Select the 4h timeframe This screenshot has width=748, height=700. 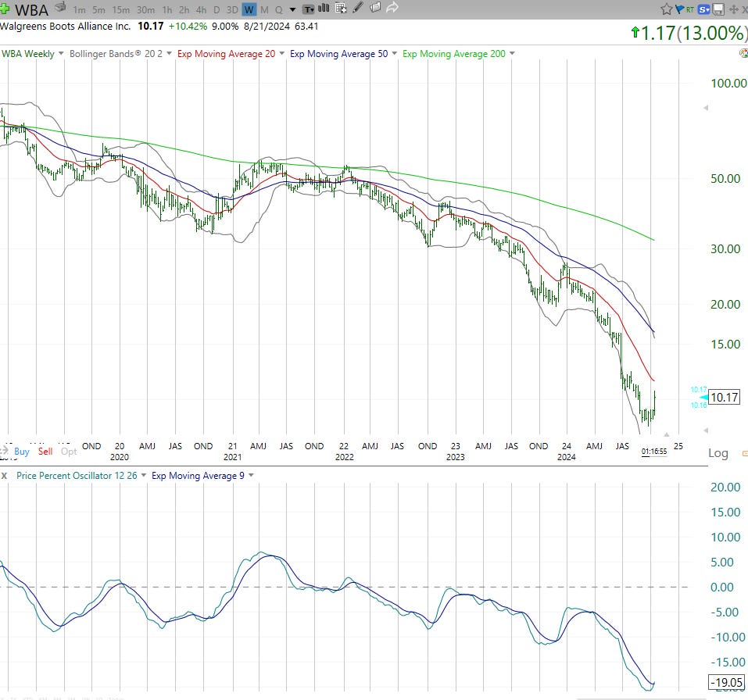(202, 9)
